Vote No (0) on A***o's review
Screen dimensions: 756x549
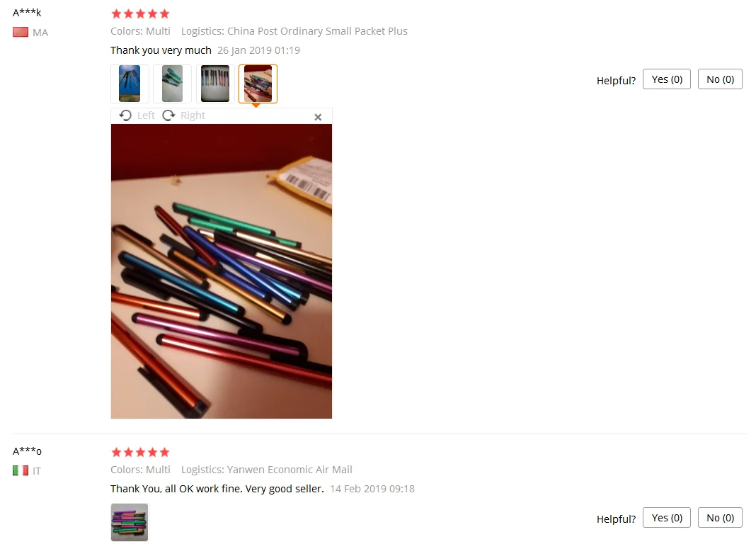click(x=721, y=518)
